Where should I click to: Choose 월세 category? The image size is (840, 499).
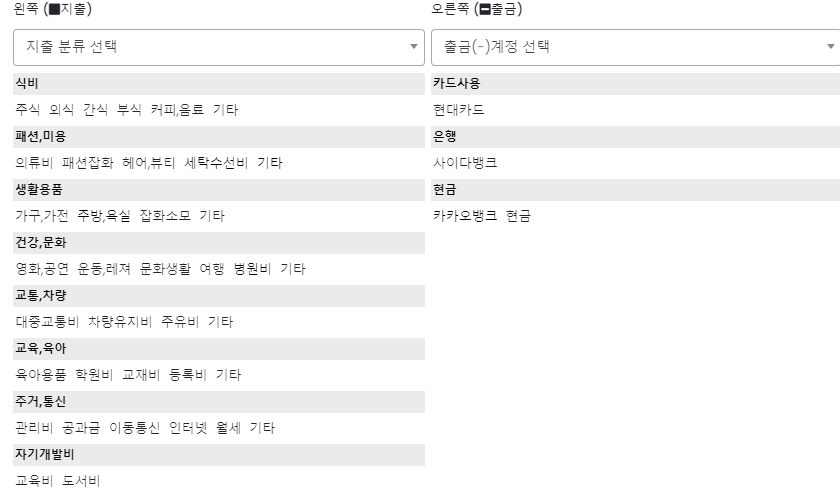point(226,428)
